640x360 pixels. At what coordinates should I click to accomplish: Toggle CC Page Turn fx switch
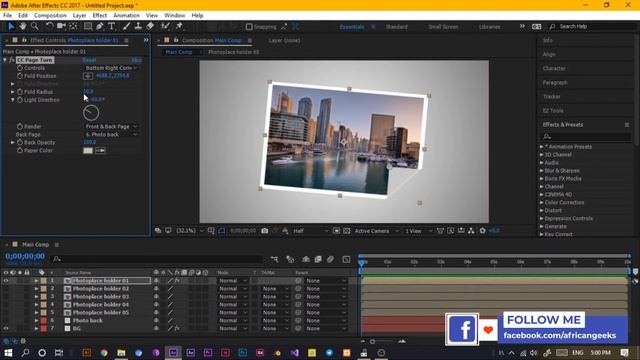(12, 60)
